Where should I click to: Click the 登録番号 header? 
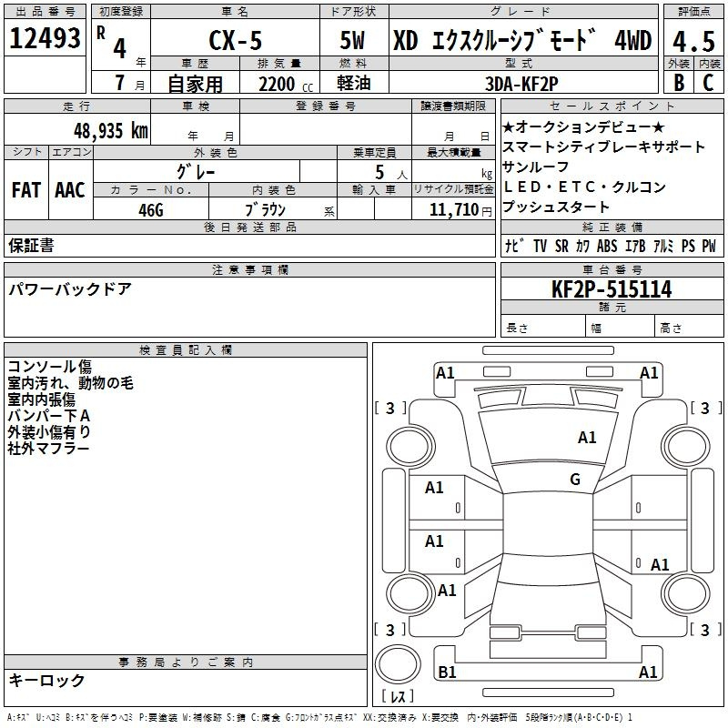326,106
